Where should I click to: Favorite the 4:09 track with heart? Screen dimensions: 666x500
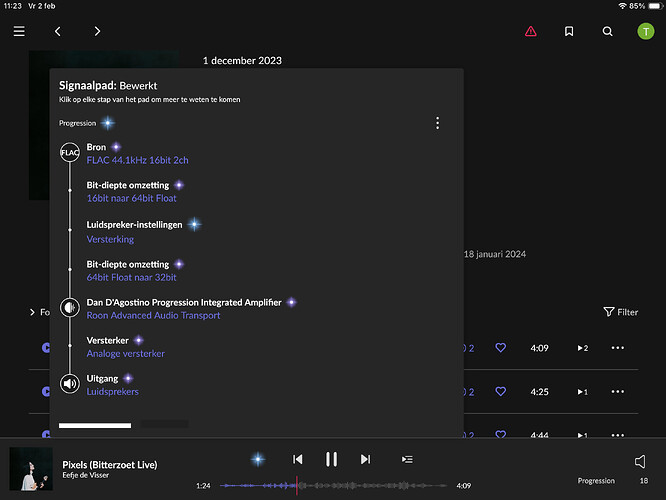[x=501, y=348]
